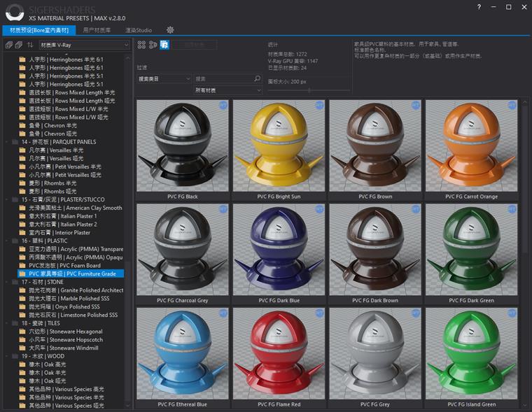Collapse the 17 - STONE category

[7, 282]
